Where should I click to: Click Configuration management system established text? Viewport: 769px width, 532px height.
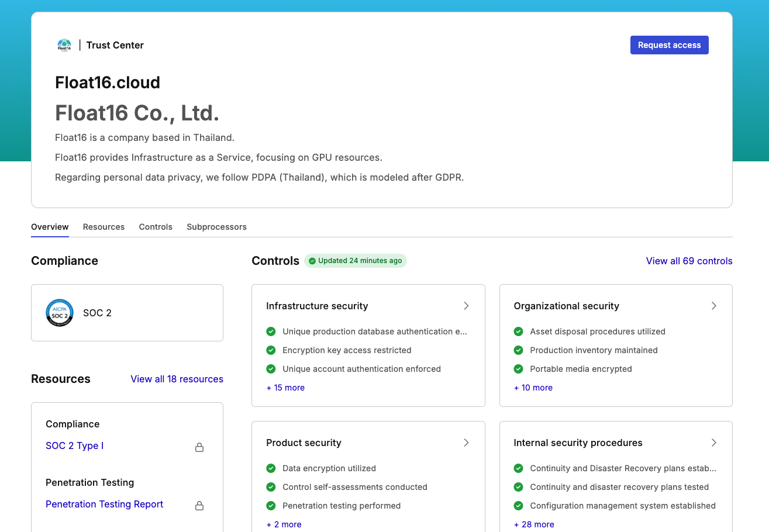tap(623, 506)
